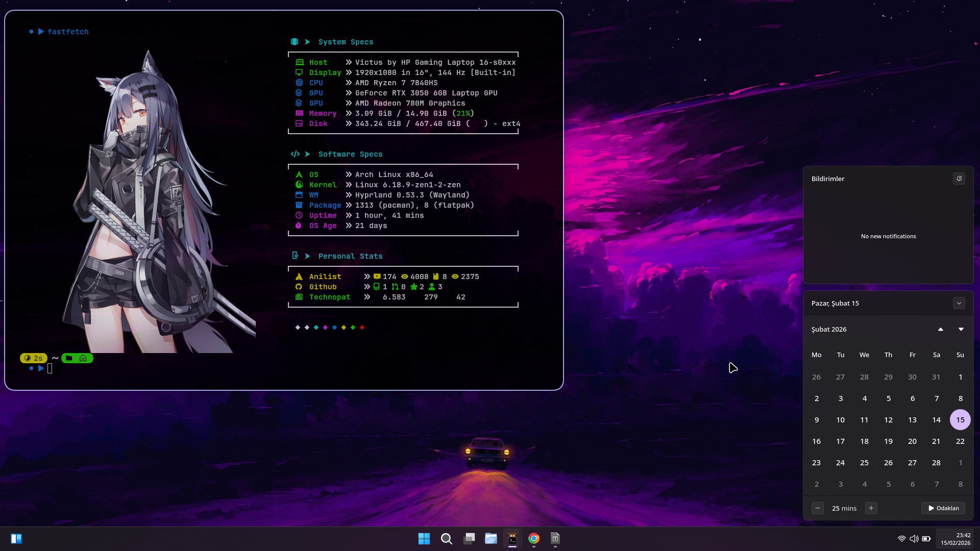The height and width of the screenshot is (551, 980).
Task: Open the Start menu icon
Action: (424, 539)
